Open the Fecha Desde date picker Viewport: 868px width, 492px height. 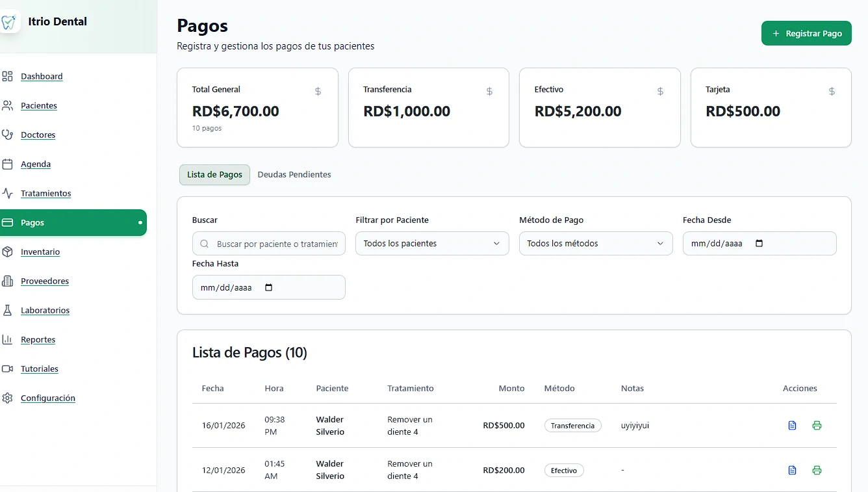click(759, 243)
